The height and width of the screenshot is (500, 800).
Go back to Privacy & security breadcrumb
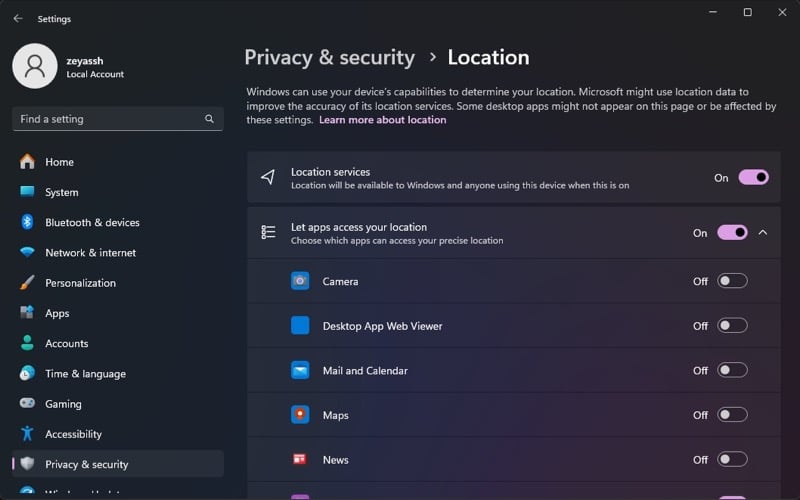(x=330, y=57)
